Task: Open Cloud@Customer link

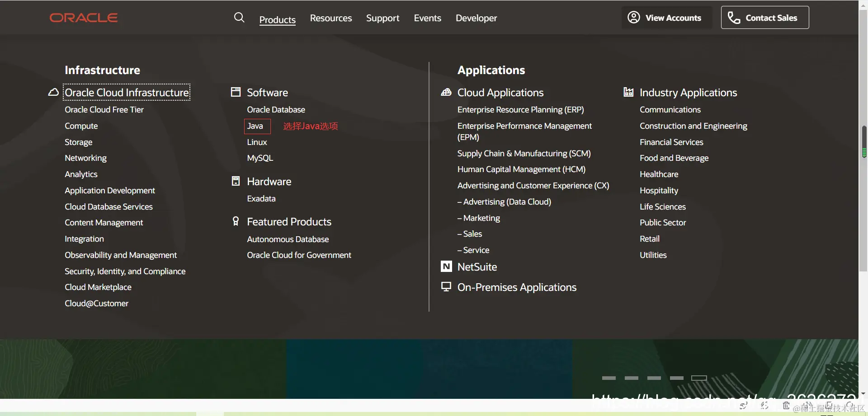Action: pyautogui.click(x=96, y=304)
